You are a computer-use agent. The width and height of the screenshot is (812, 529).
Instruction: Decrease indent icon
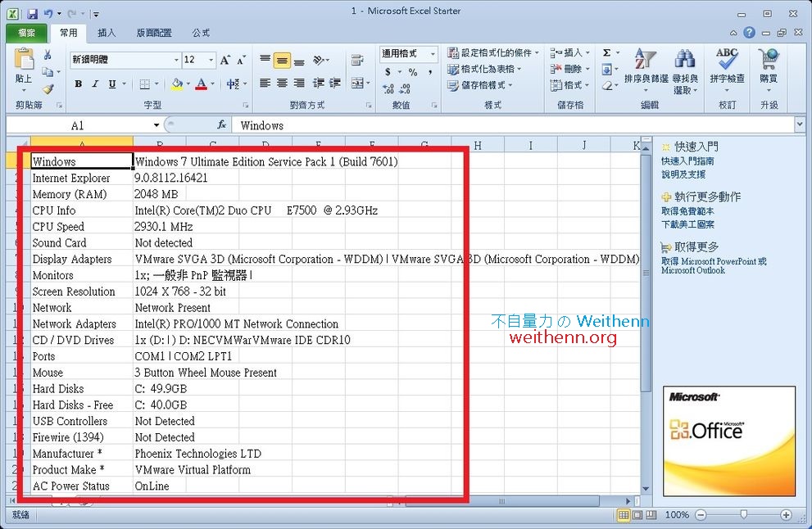[x=319, y=83]
